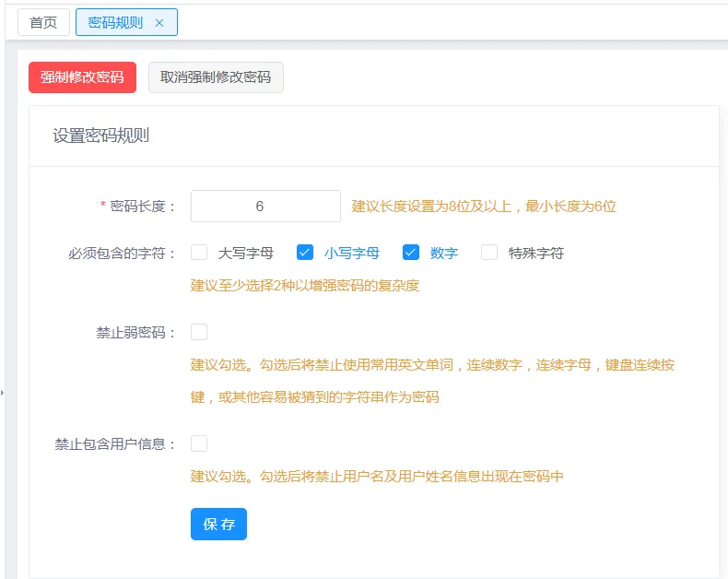Save settings with the blue 保存 button

(x=218, y=525)
